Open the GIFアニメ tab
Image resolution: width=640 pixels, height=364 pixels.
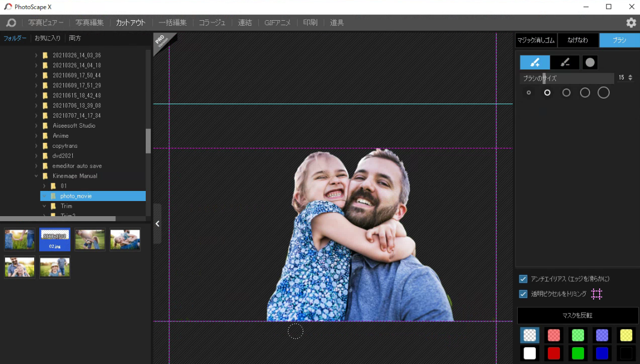coord(277,23)
